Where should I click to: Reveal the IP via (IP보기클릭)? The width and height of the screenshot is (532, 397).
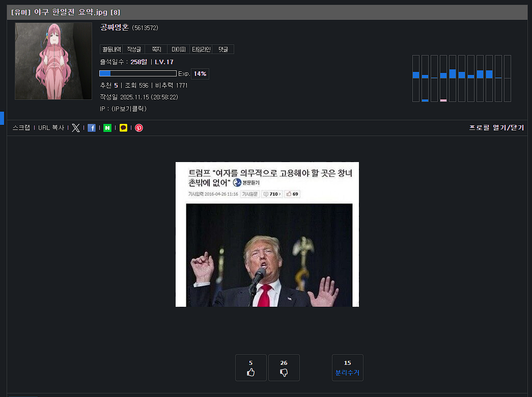pyautogui.click(x=125, y=109)
